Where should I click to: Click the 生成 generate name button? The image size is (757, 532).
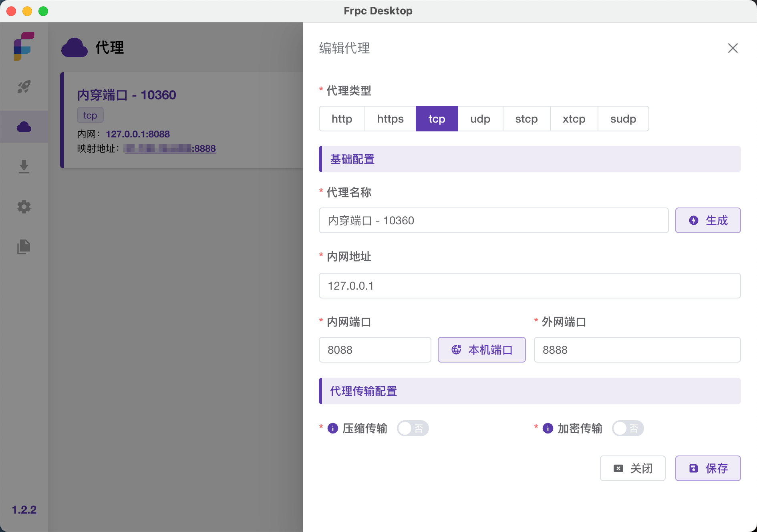(708, 220)
